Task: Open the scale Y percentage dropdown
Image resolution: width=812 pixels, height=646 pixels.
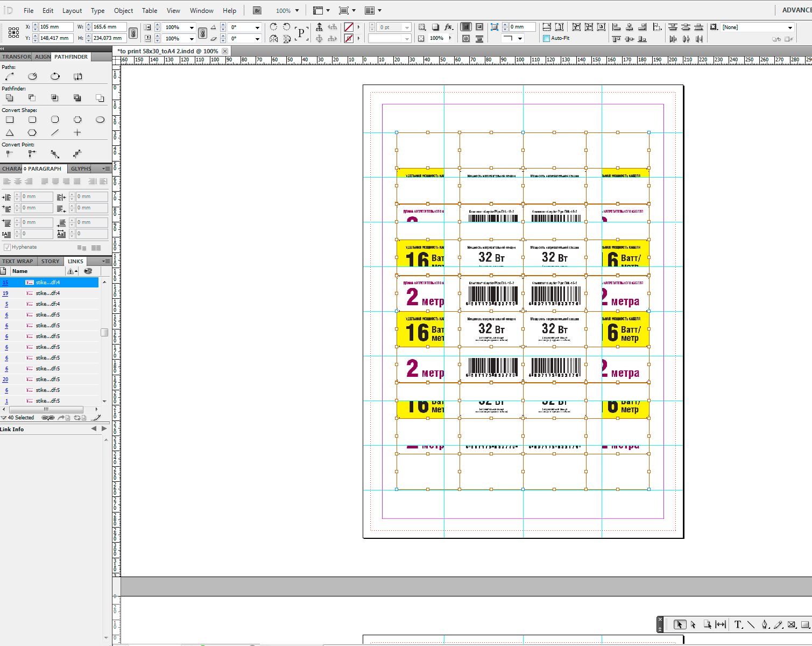Action: point(192,39)
